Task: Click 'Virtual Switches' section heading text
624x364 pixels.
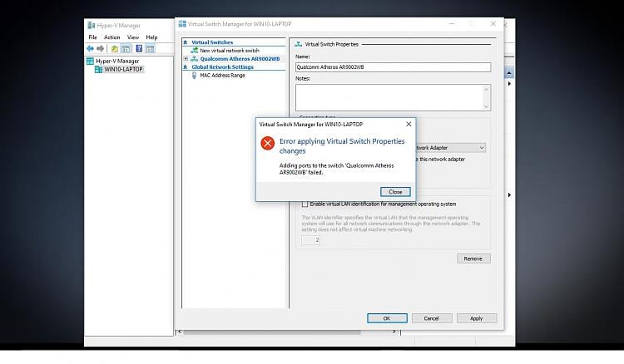Action: [x=212, y=42]
